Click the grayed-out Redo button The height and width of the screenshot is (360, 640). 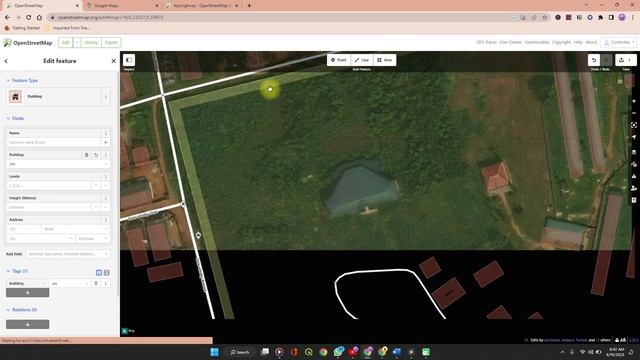pyautogui.click(x=607, y=60)
